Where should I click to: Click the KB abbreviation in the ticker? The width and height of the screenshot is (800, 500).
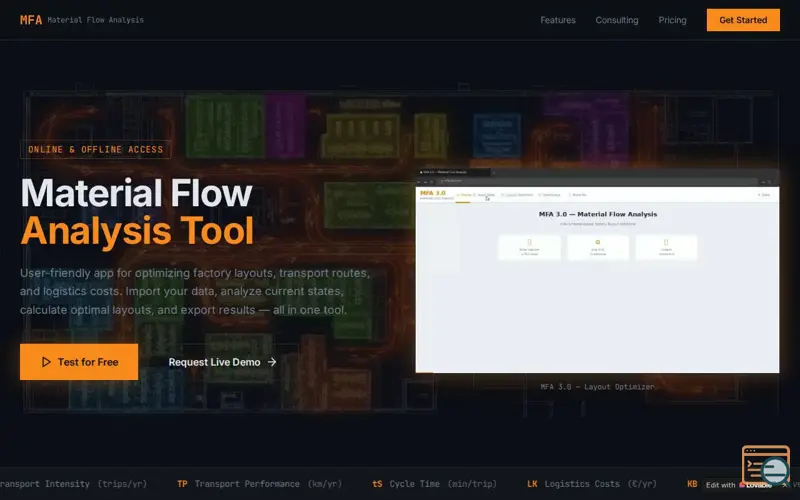pos(692,484)
